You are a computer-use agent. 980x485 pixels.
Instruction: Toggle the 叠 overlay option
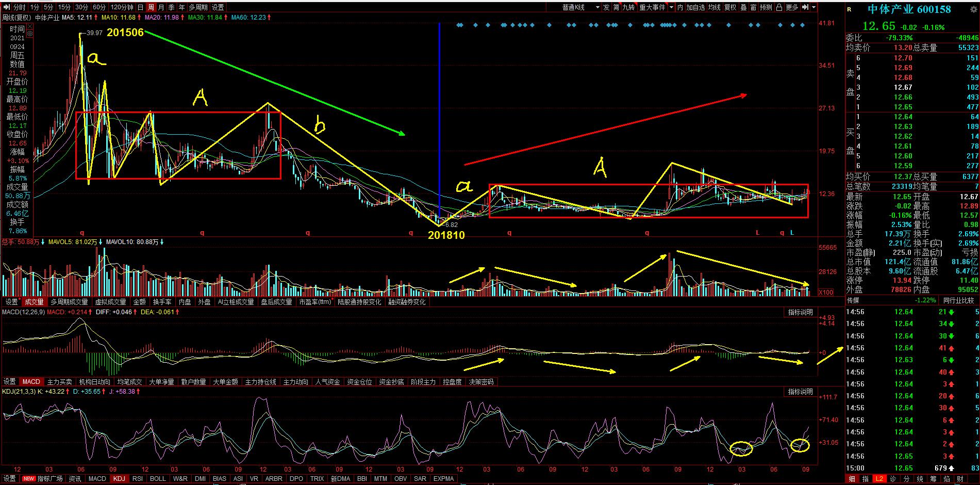coord(743,7)
